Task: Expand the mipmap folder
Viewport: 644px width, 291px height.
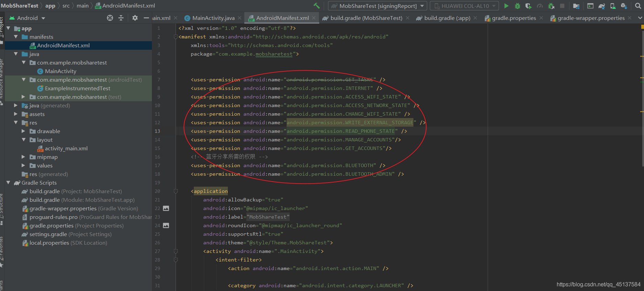Action: click(23, 157)
